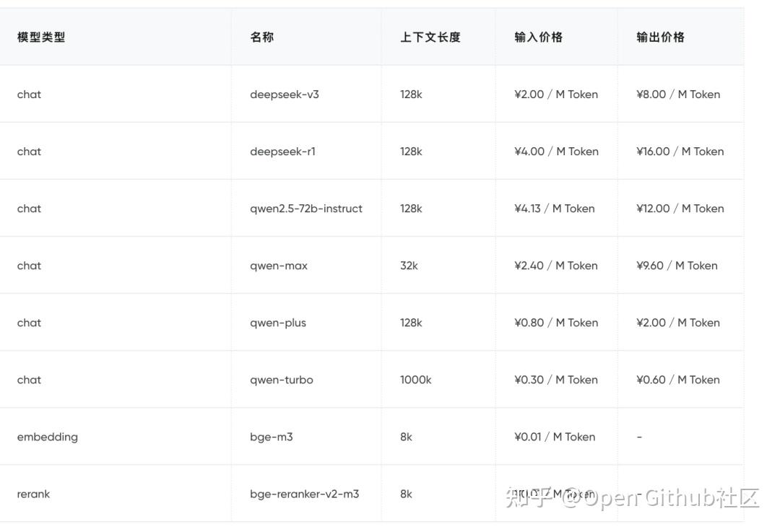Click the 128k context of qwen2.5-72b-instruct
The height and width of the screenshot is (532, 780).
tap(411, 209)
